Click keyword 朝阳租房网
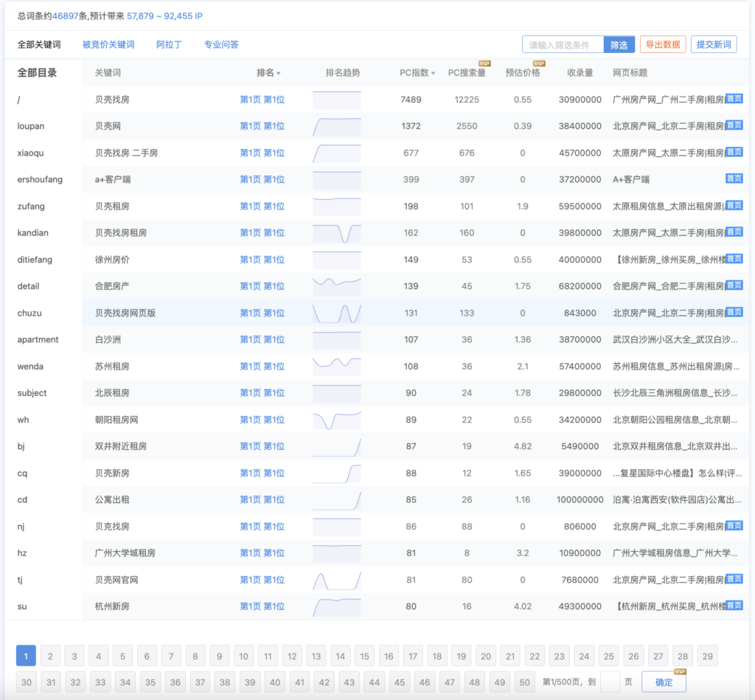Screen dimensions: 755x700 click(116, 420)
